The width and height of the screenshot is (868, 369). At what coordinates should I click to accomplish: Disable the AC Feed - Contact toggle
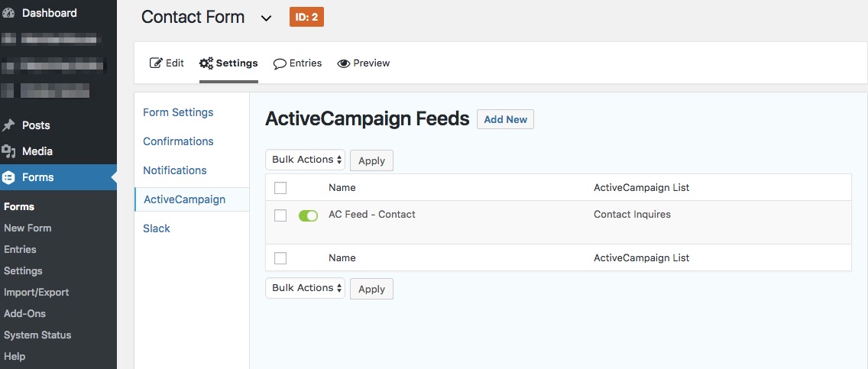tap(309, 215)
